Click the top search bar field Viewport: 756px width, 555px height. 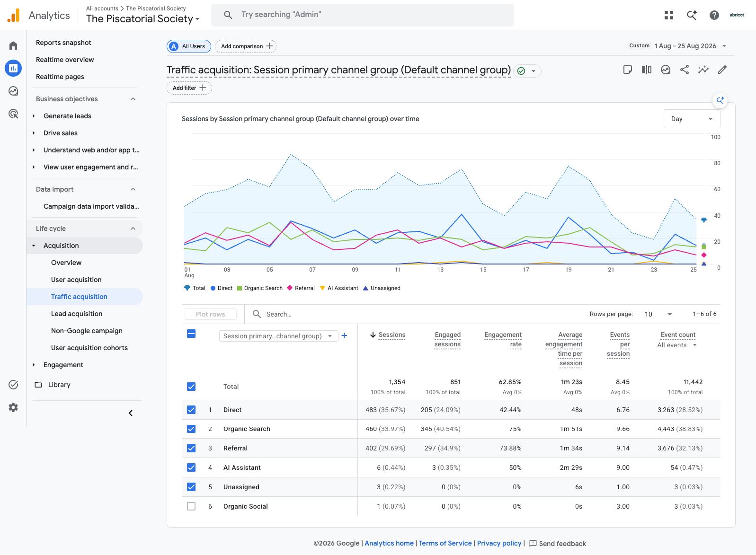(x=363, y=15)
